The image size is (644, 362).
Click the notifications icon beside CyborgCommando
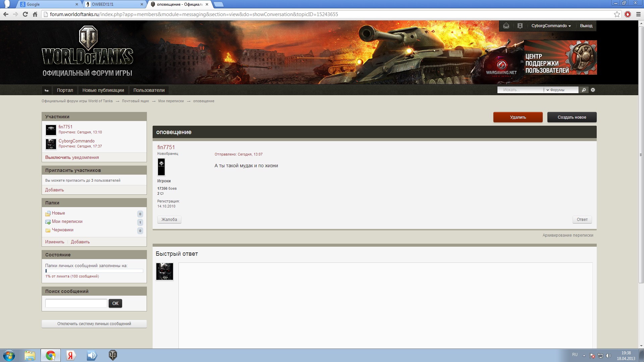click(x=520, y=26)
